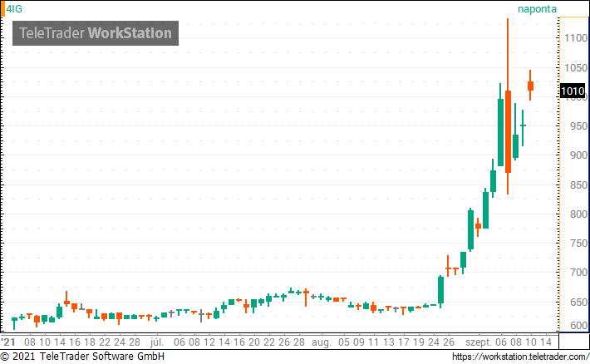Screen dimensions: 590x364
Task: Open the workstation.teletrader.com link
Action: click(x=521, y=357)
